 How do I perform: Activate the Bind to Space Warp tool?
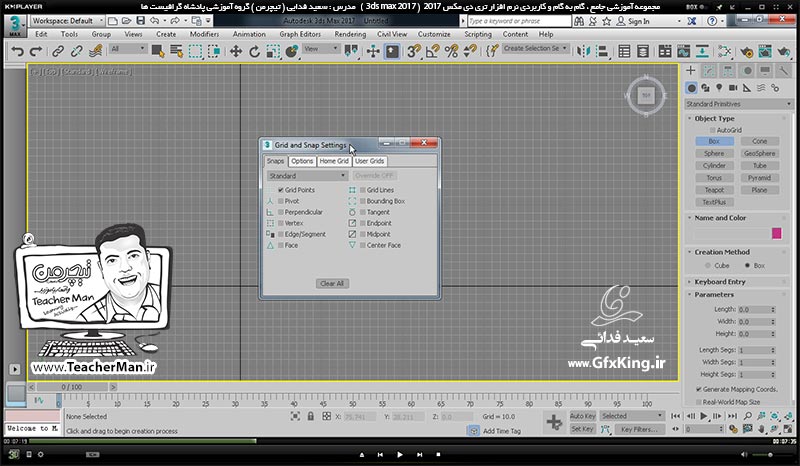95,51
